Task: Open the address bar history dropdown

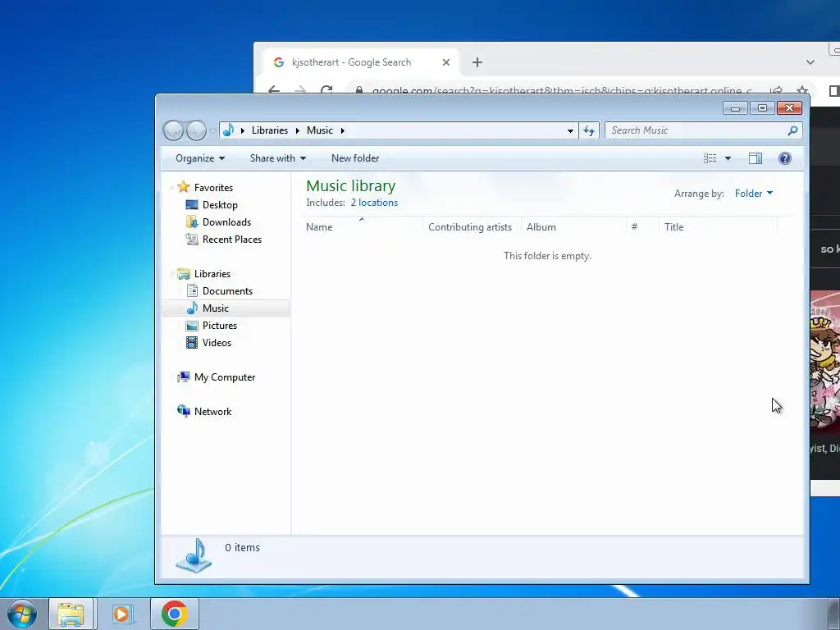Action: pos(570,130)
